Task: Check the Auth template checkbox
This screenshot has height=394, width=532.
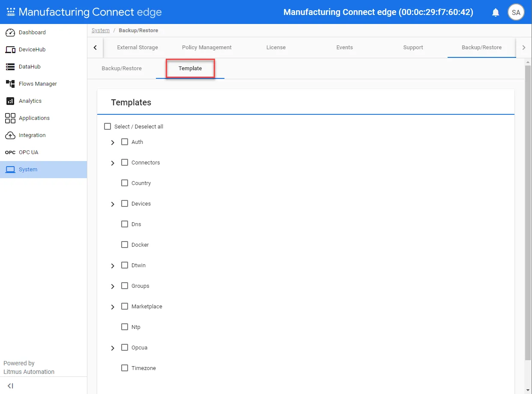Action: 125,142
